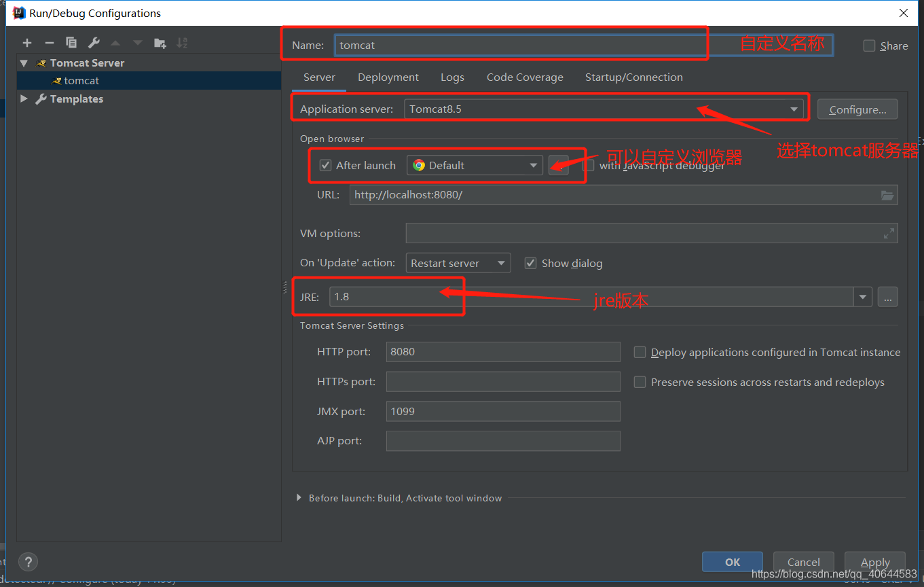The image size is (924, 587).
Task: Click the Apply button
Action: click(875, 562)
